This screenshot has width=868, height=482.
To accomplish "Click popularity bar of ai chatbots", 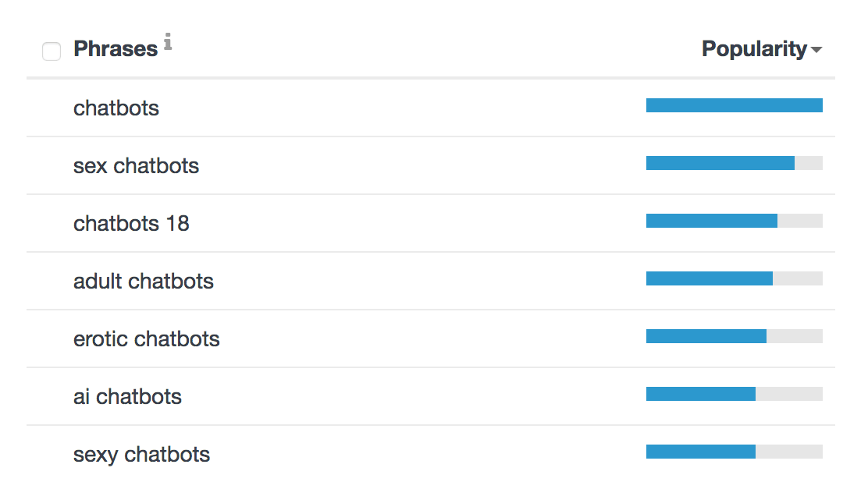I will click(734, 394).
